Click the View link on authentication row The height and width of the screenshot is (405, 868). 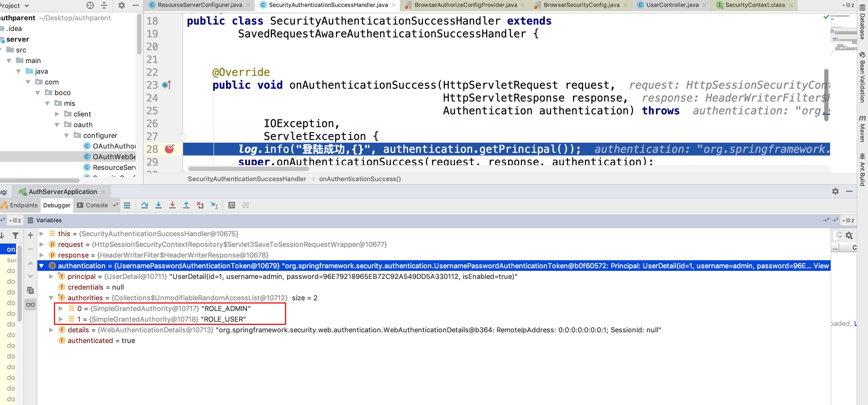(821, 266)
